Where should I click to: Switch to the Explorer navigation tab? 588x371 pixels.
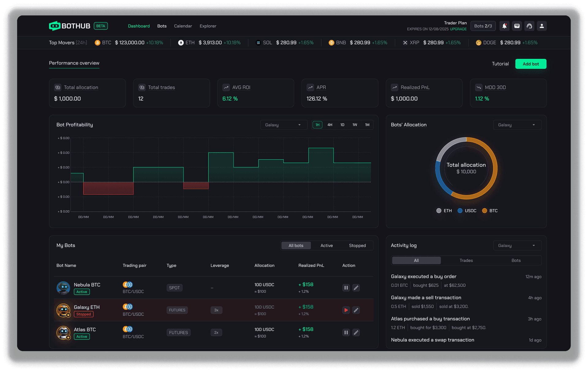(208, 26)
